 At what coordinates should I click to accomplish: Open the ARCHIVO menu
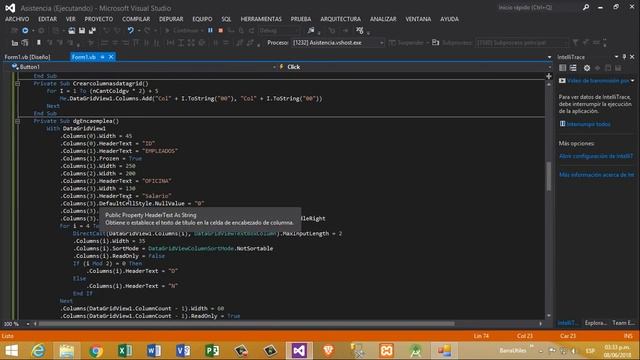point(17,19)
